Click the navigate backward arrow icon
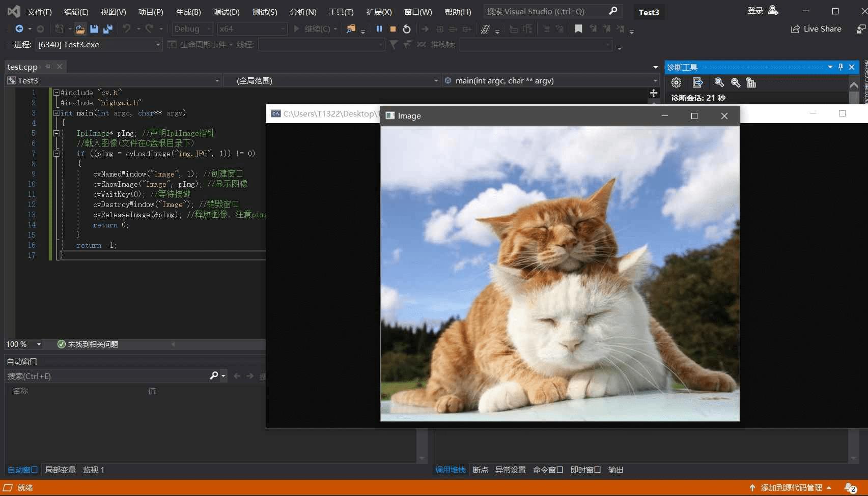 [19, 29]
